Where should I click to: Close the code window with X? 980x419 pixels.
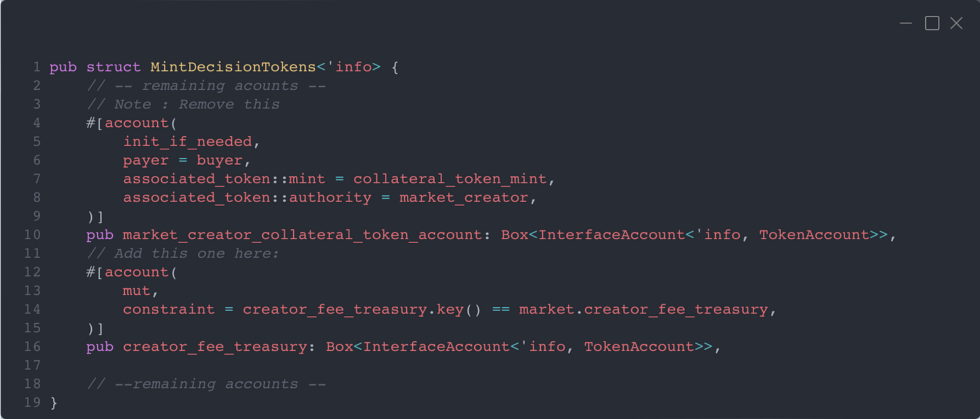coord(956,24)
